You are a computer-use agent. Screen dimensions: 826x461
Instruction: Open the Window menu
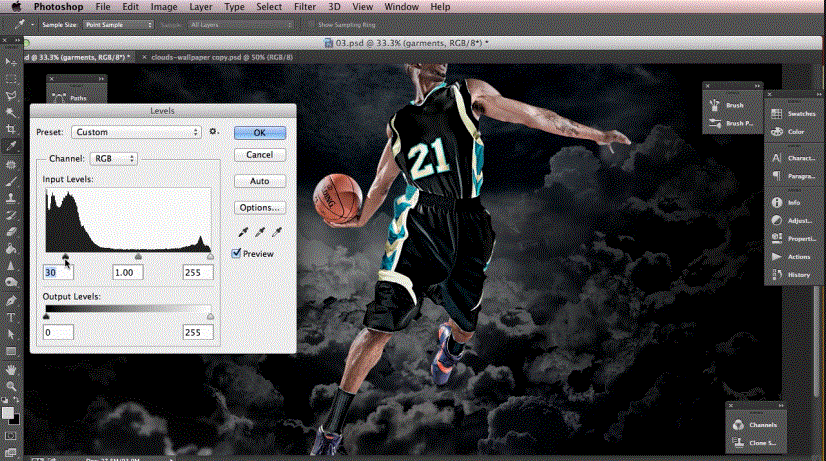coord(401,7)
